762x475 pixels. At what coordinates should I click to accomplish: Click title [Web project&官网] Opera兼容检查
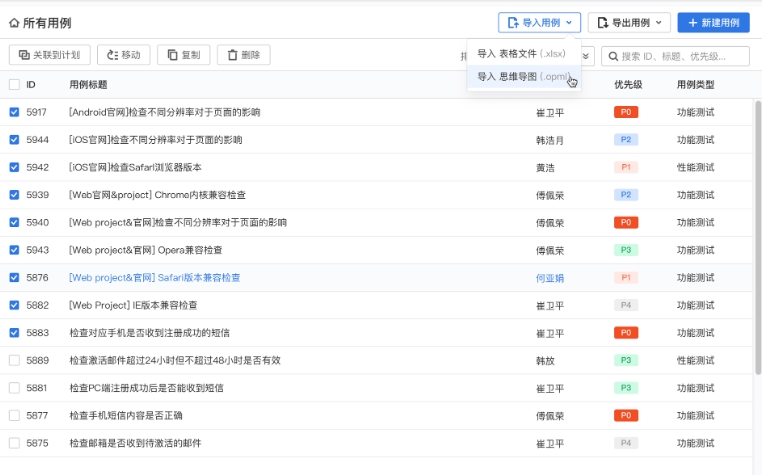click(146, 250)
